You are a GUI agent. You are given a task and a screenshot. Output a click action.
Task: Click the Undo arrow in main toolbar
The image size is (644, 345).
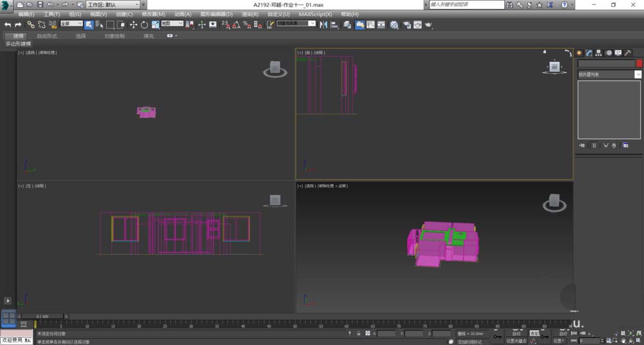[8, 24]
